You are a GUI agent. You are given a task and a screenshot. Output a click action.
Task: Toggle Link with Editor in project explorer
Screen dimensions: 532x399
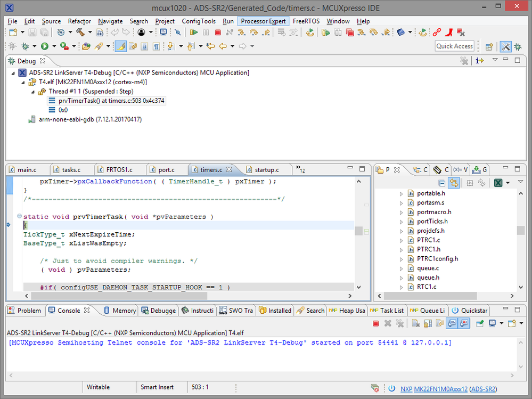coord(454,183)
